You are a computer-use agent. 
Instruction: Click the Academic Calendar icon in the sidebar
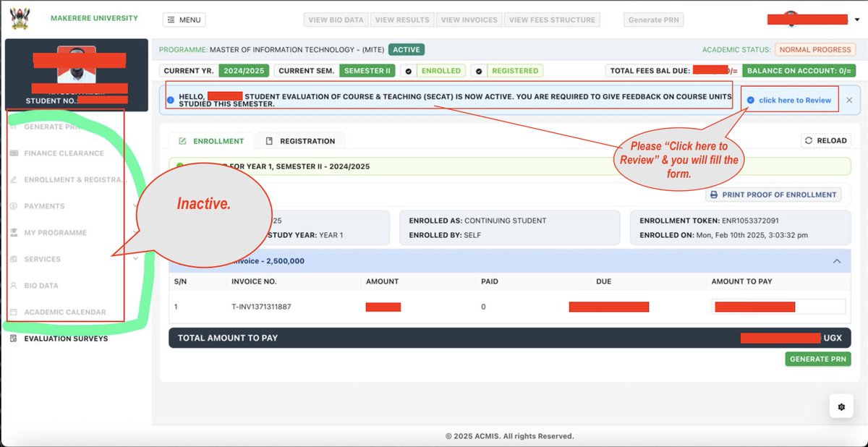click(x=14, y=312)
